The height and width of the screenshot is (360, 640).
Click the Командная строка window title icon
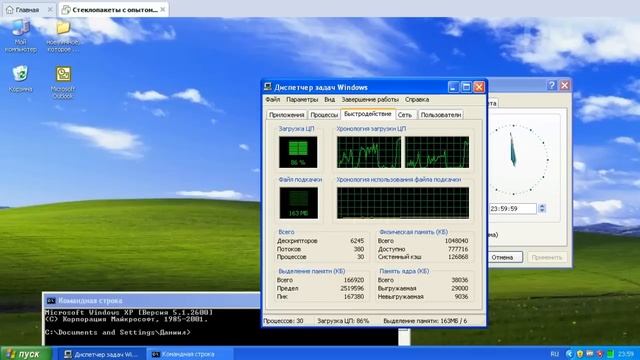click(x=51, y=301)
